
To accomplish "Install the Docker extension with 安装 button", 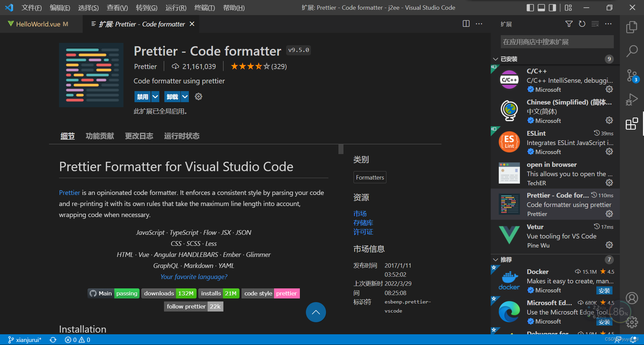I will 604,290.
